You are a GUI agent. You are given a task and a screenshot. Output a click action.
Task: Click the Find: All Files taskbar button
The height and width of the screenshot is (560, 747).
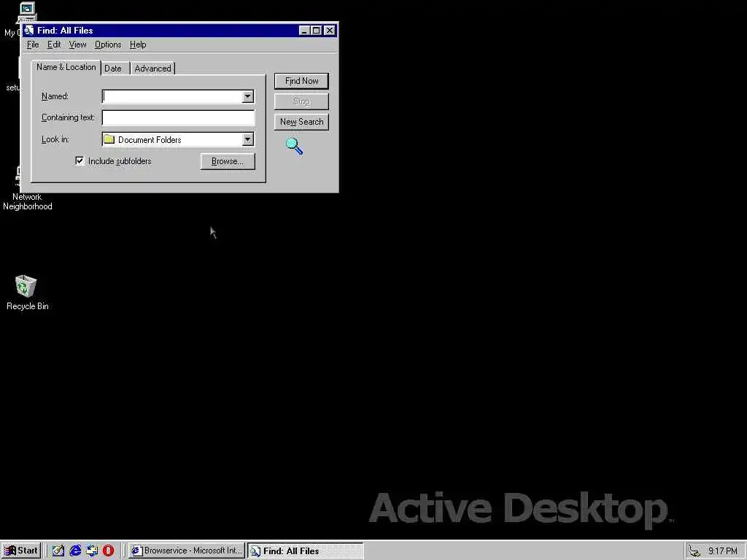(x=306, y=551)
